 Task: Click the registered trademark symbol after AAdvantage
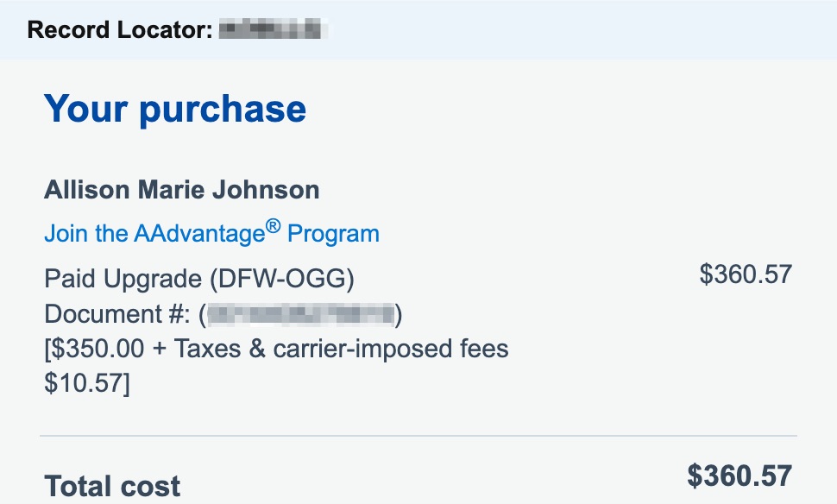(273, 226)
